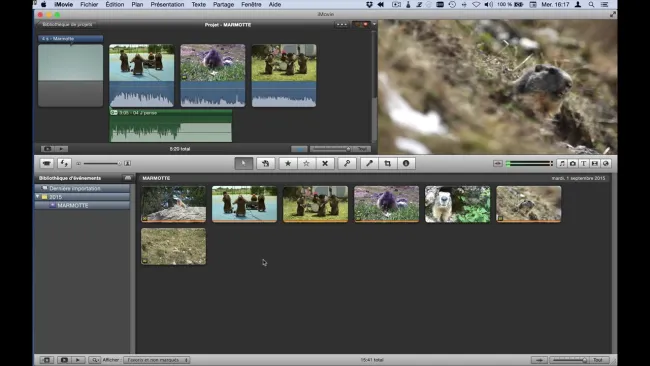Go back to Bibliothèque de projets
The height and width of the screenshot is (366, 650).
coord(67,24)
